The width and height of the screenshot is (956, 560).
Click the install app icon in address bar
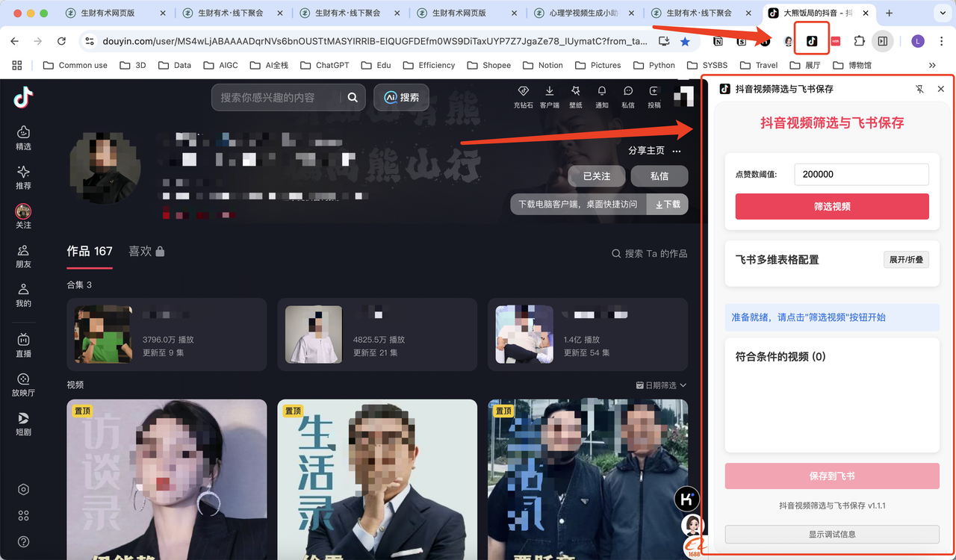point(665,42)
